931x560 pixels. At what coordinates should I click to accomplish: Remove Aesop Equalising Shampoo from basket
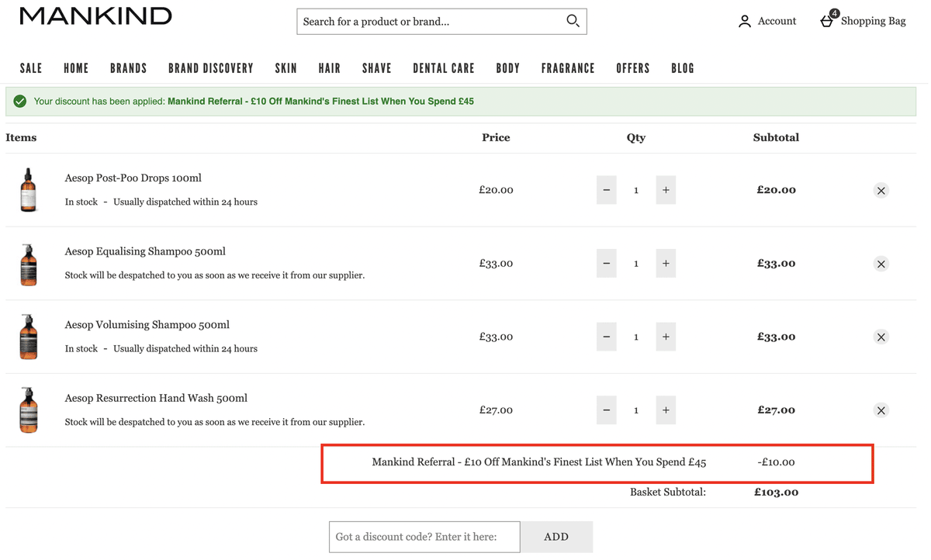[881, 264]
